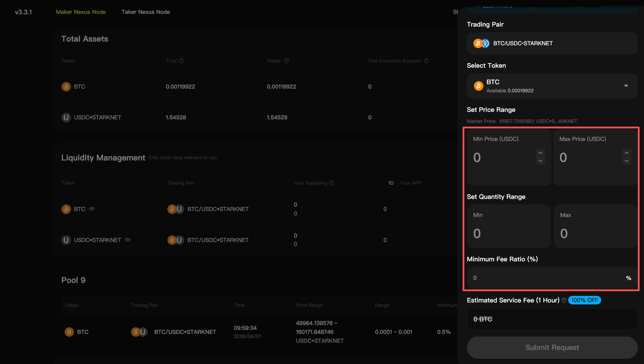Image resolution: width=644 pixels, height=364 pixels.
Task: Toggle the 1D APR period switch
Action: tap(391, 183)
